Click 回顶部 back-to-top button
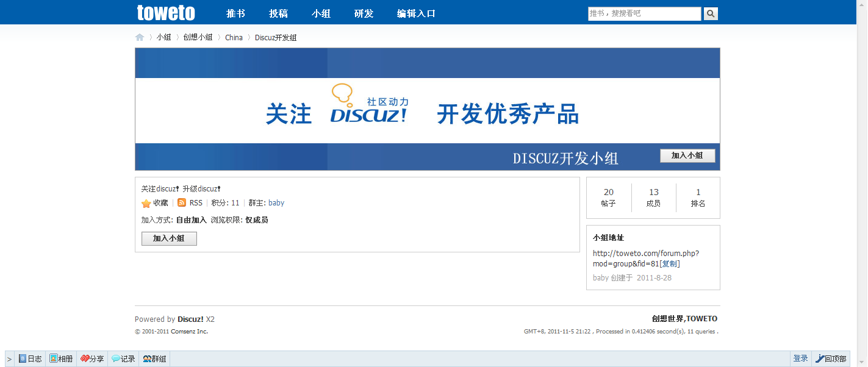The height and width of the screenshot is (367, 868). pos(831,359)
